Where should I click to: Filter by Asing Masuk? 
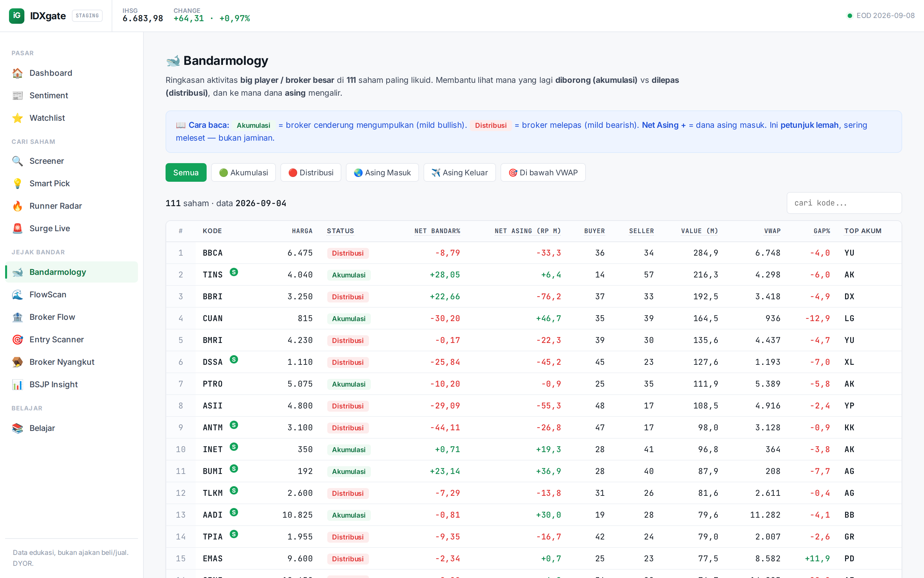[382, 172]
